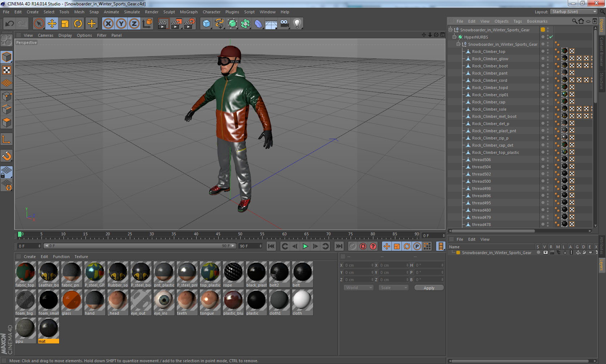
Task: Add a Cube primitive object
Action: click(x=206, y=24)
